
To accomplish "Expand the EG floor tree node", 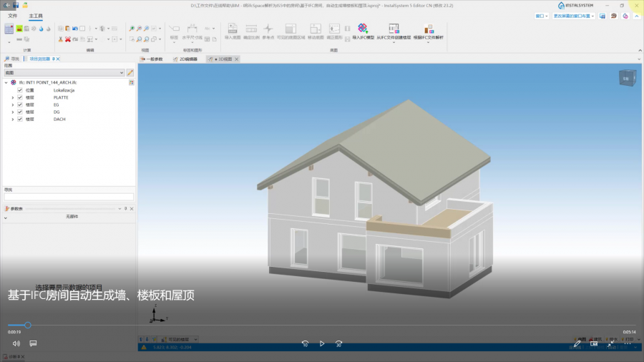I will (12, 105).
